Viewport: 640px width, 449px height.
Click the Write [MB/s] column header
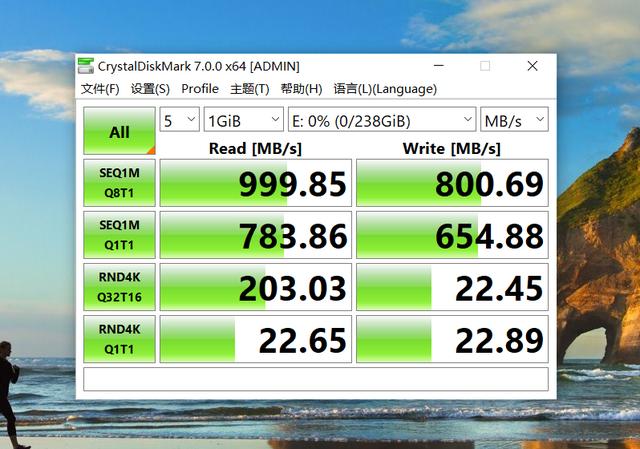pos(452,149)
